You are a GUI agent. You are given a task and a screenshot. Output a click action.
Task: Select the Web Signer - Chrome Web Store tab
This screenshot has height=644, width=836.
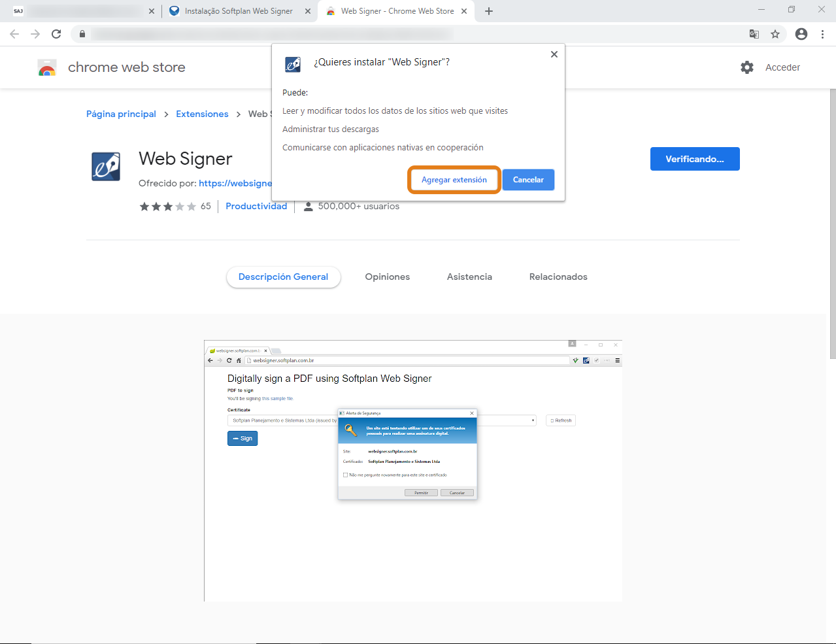(397, 11)
